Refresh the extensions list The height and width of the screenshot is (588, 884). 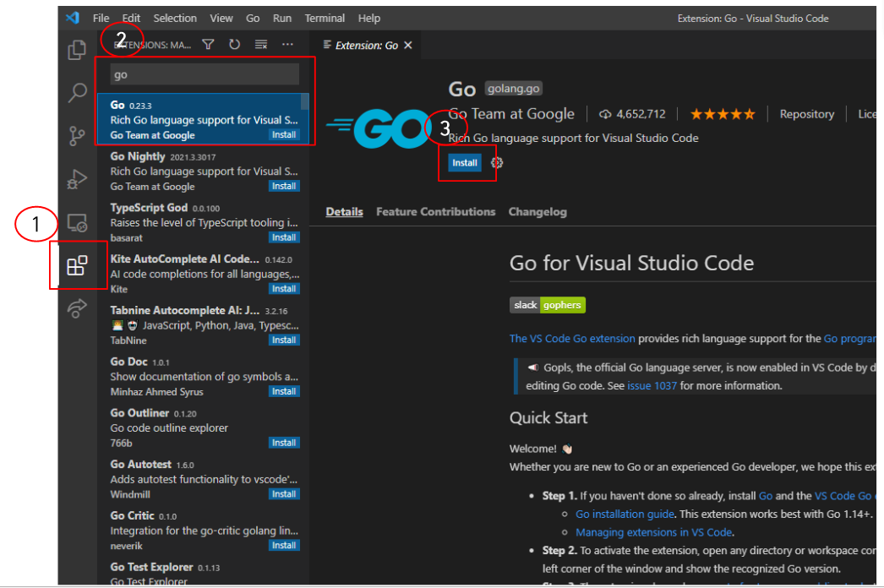click(235, 44)
